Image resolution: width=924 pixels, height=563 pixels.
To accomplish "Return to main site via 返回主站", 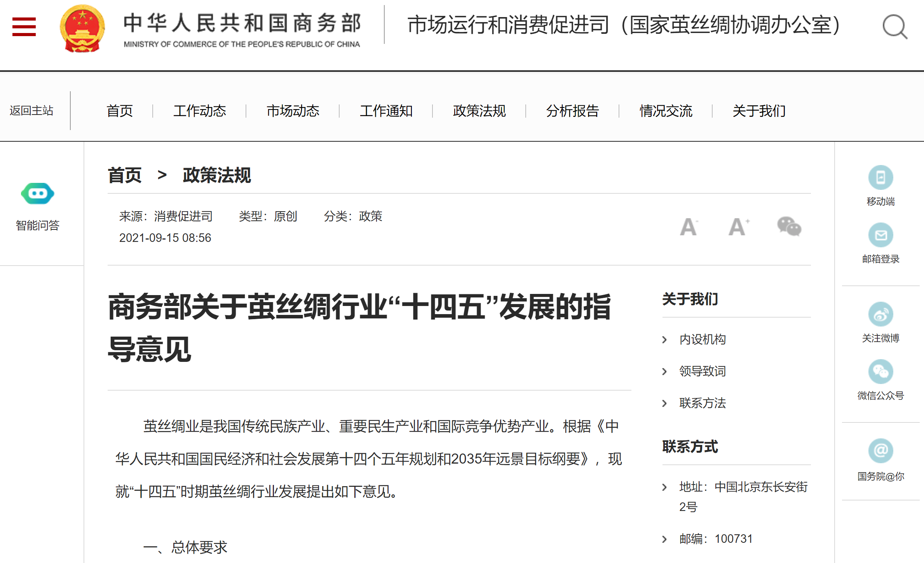I will tap(31, 111).
